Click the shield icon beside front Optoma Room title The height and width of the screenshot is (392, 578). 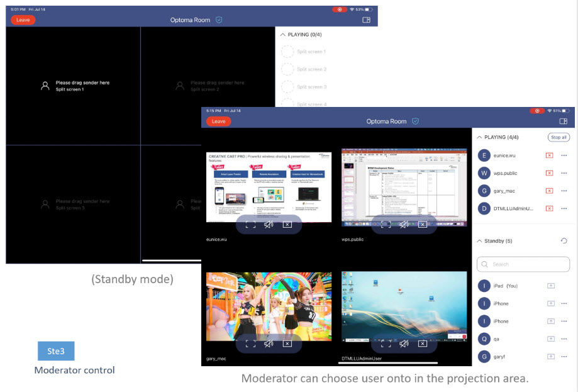pyautogui.click(x=416, y=121)
